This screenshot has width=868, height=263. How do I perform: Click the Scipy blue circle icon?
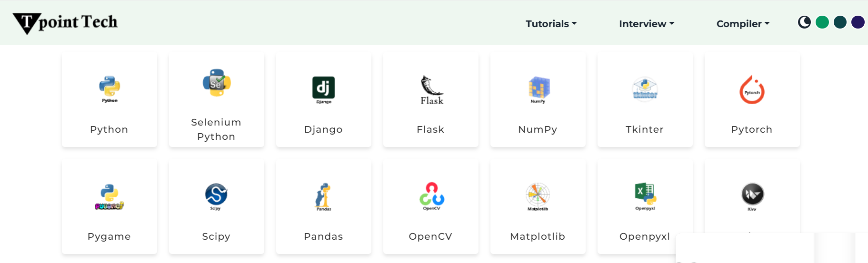tap(216, 196)
